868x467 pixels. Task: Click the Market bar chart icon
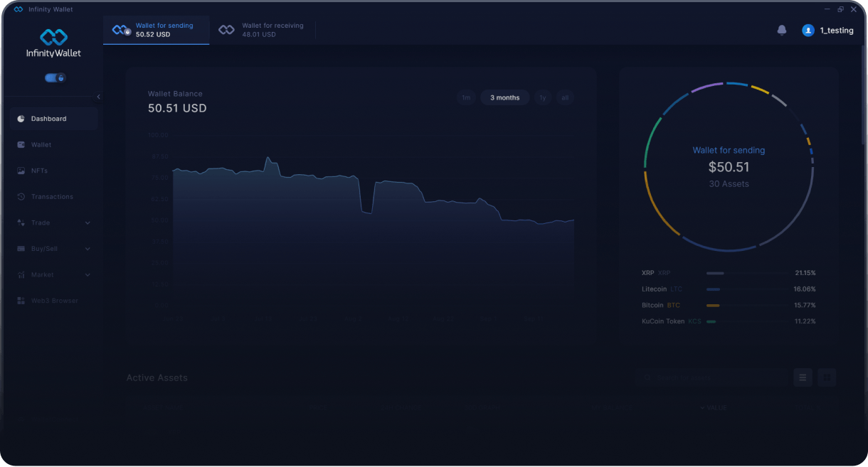pyautogui.click(x=21, y=274)
